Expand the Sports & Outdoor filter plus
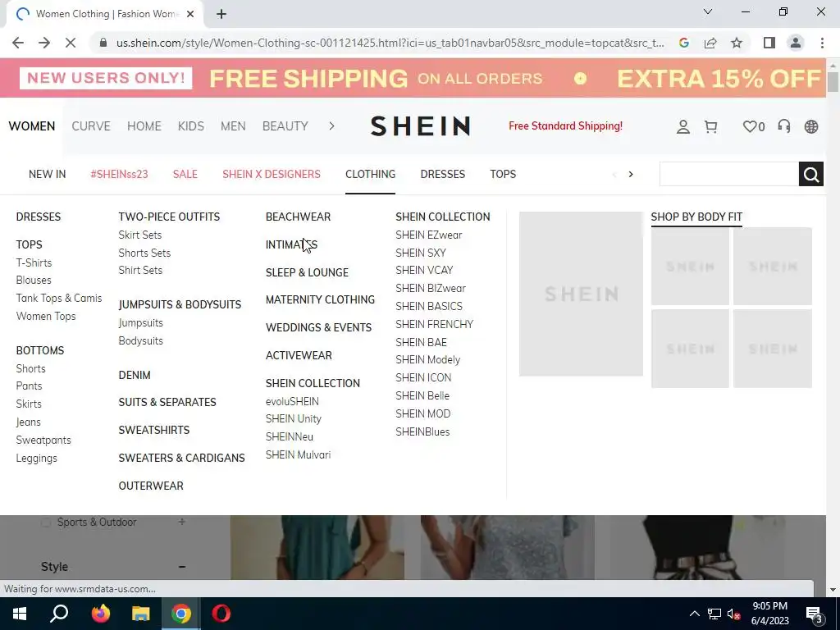This screenshot has height=630, width=840. point(181,522)
